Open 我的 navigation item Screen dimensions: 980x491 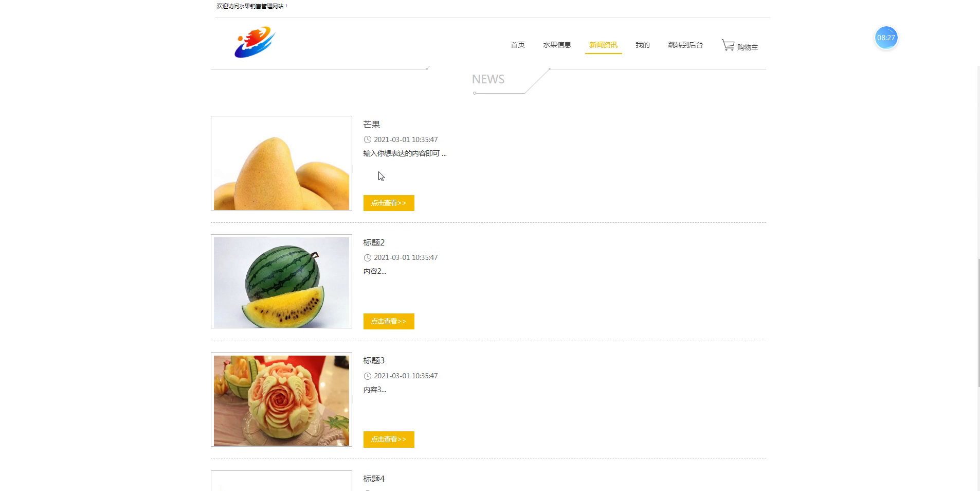point(643,45)
